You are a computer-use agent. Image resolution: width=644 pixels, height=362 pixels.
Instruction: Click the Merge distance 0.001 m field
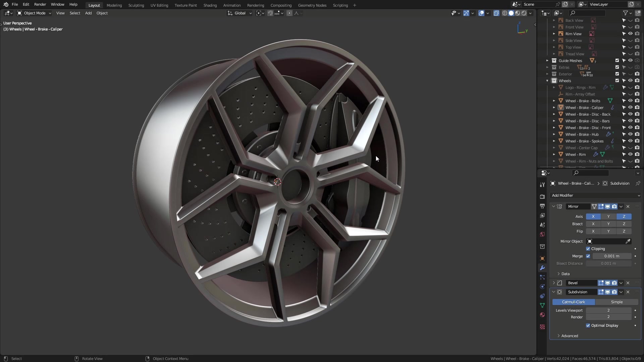(612, 256)
